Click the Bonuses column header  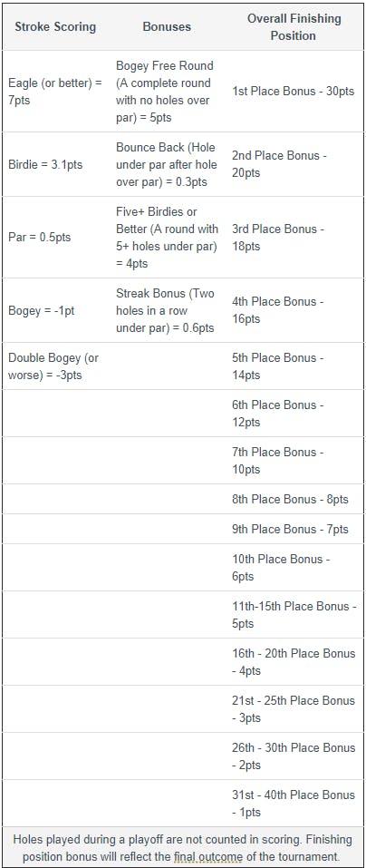pos(167,26)
